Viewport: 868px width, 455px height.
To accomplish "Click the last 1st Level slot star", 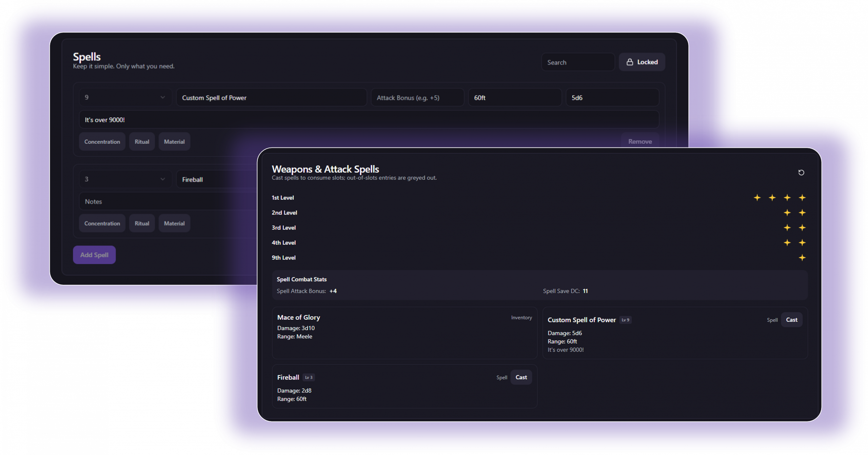I will coord(802,198).
